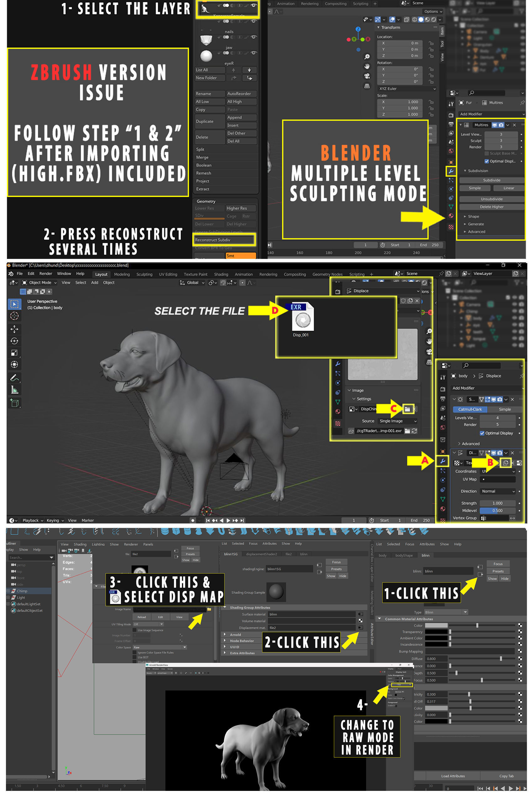The width and height of the screenshot is (532, 810).
Task: Select the Scale tool in Blender toolbar
Action: 14,353
